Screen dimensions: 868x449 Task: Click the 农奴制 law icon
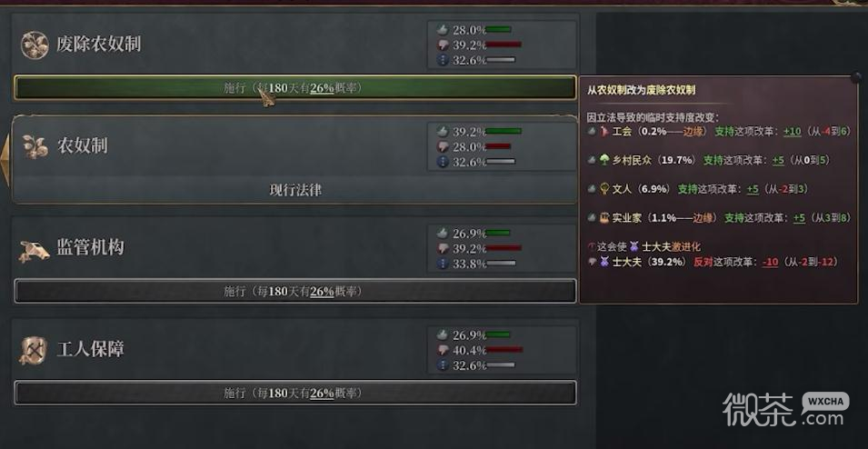(x=35, y=146)
